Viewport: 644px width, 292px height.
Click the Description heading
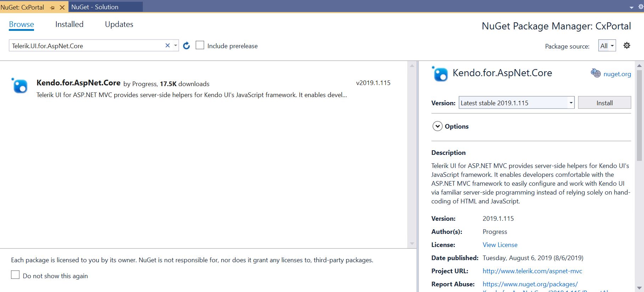tap(448, 153)
